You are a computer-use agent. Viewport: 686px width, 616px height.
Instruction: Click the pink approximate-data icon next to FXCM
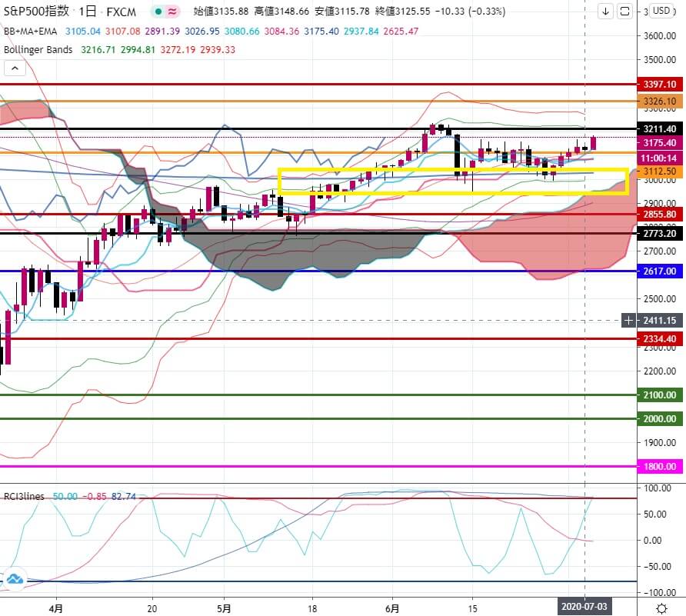tap(172, 12)
